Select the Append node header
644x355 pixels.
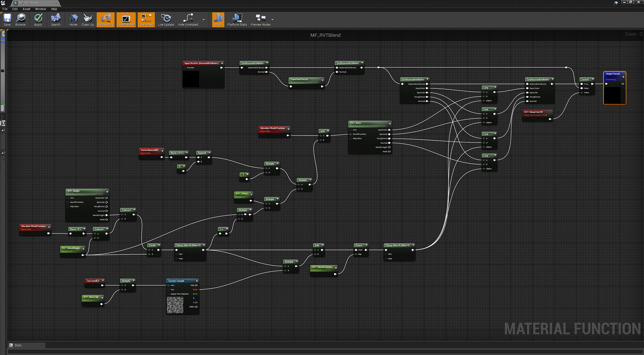point(204,153)
